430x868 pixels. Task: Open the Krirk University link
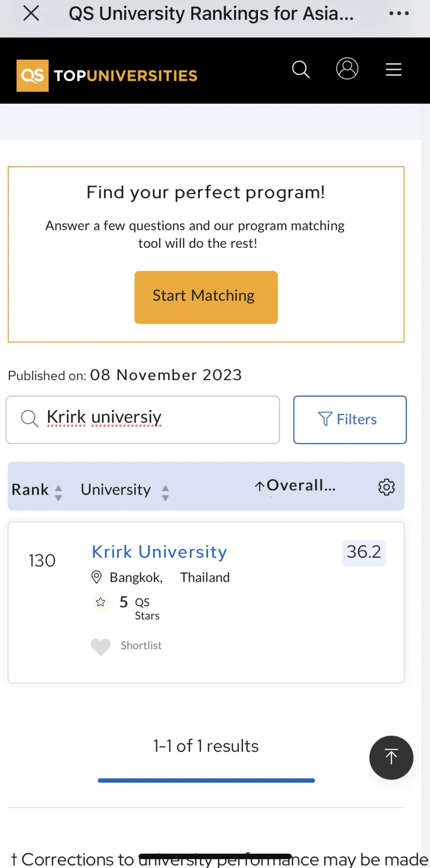159,552
